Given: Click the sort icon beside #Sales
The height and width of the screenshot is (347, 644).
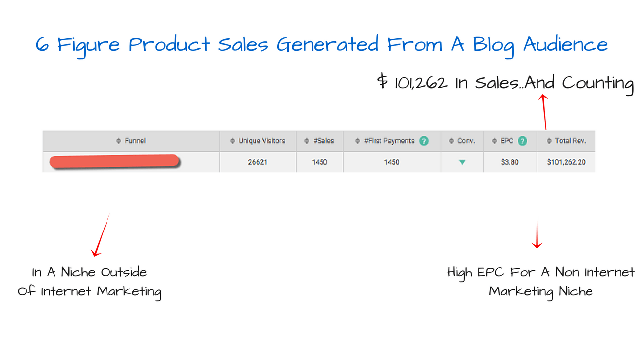Looking at the screenshot, I should tap(308, 141).
